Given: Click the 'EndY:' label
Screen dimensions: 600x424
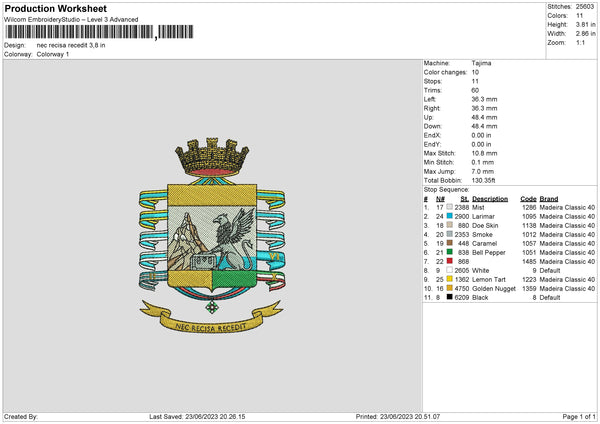Looking at the screenshot, I should [432, 144].
